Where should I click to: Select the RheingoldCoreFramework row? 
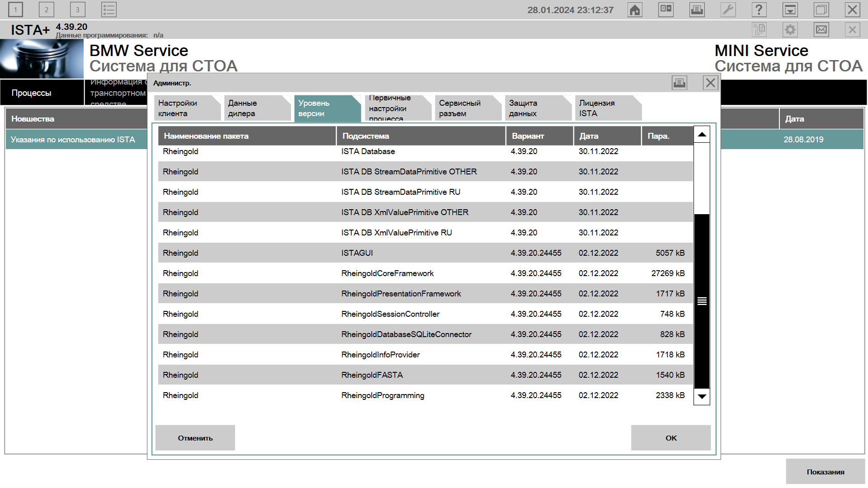pyautogui.click(x=425, y=273)
